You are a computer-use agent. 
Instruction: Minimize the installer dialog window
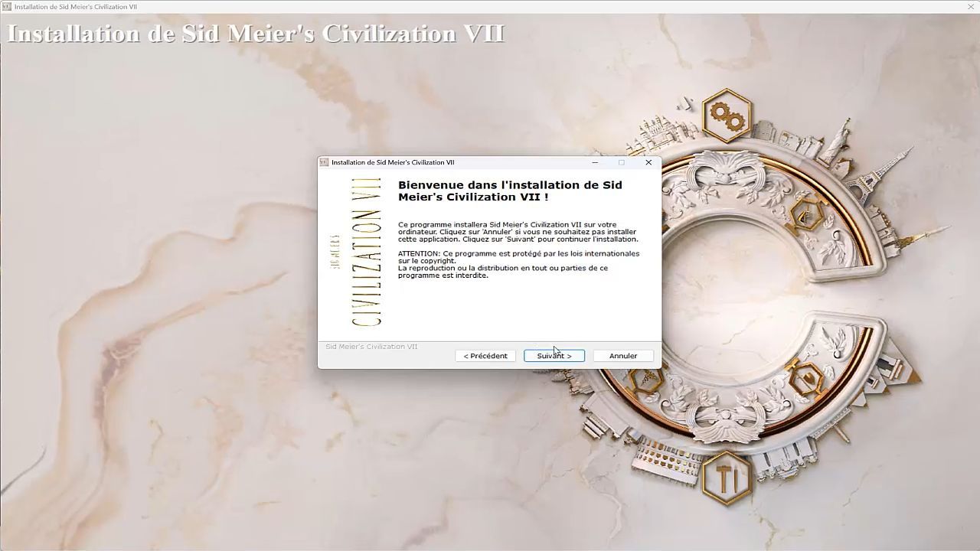pos(596,162)
